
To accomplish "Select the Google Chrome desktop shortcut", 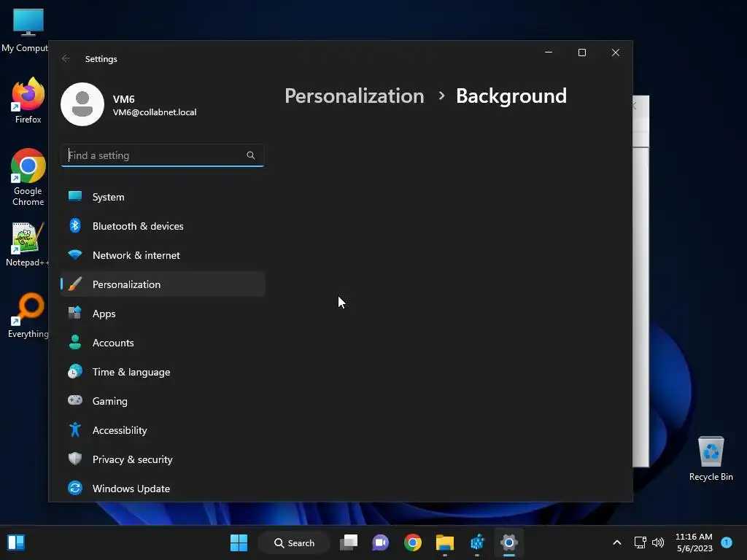I will click(28, 177).
